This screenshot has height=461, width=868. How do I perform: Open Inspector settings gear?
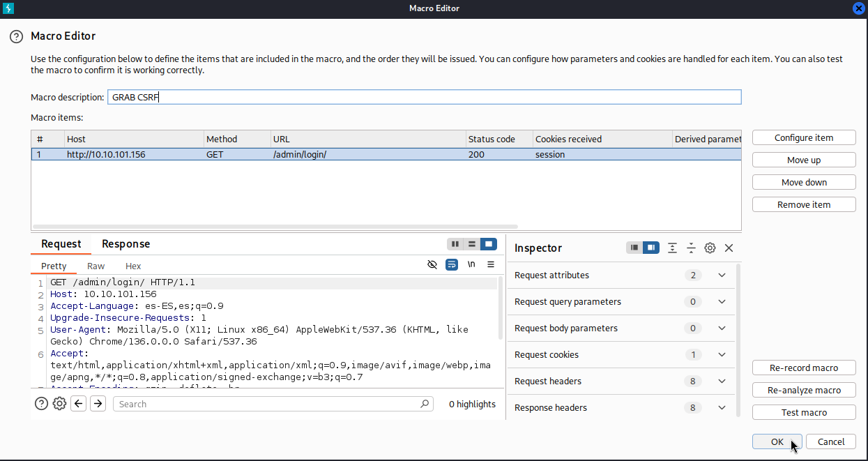pyautogui.click(x=710, y=248)
